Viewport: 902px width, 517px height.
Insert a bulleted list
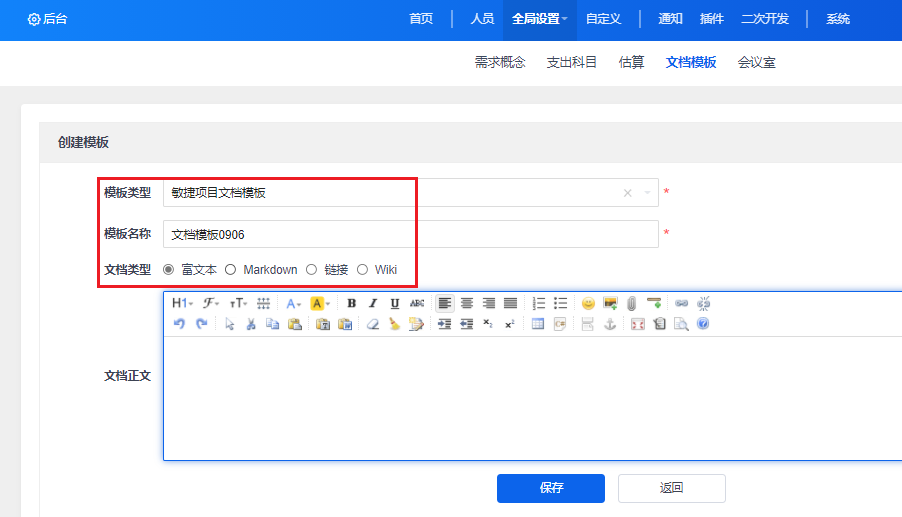(x=560, y=303)
